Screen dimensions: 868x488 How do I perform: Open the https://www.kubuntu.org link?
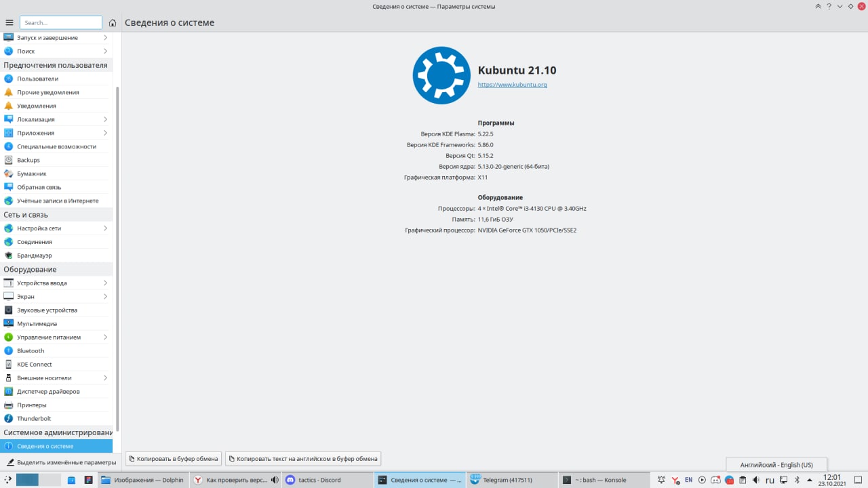pos(512,85)
